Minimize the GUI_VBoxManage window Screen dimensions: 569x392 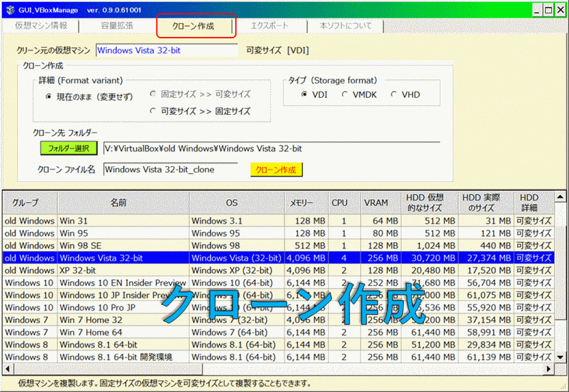pos(537,10)
